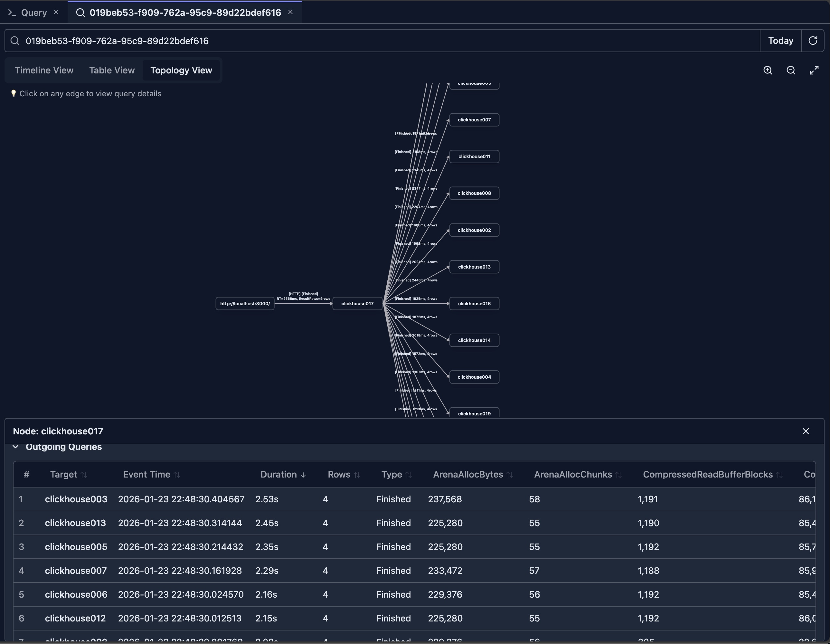Click the terminal icon on the Query tab

pos(12,12)
